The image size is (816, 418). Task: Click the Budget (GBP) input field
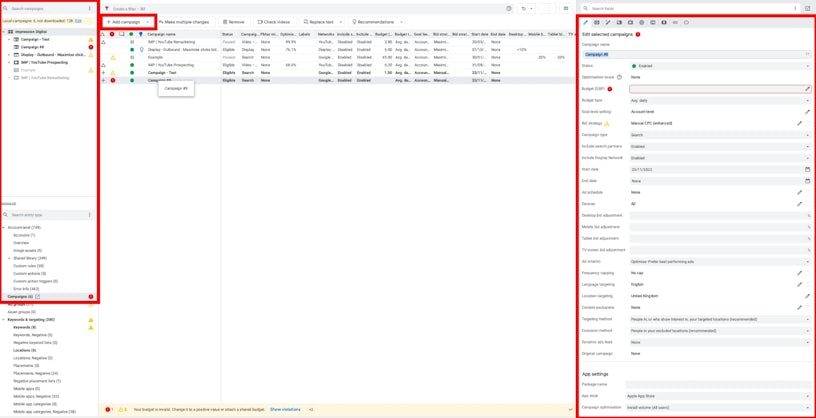pyautogui.click(x=715, y=89)
